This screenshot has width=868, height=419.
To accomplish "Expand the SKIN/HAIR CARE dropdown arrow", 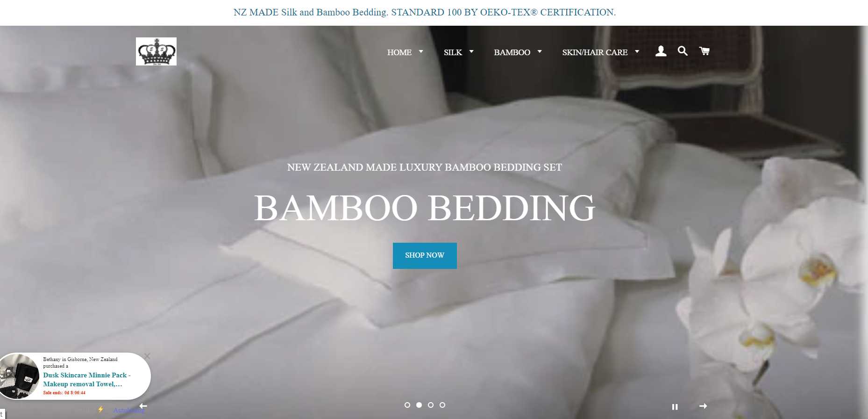I will 637,51.
